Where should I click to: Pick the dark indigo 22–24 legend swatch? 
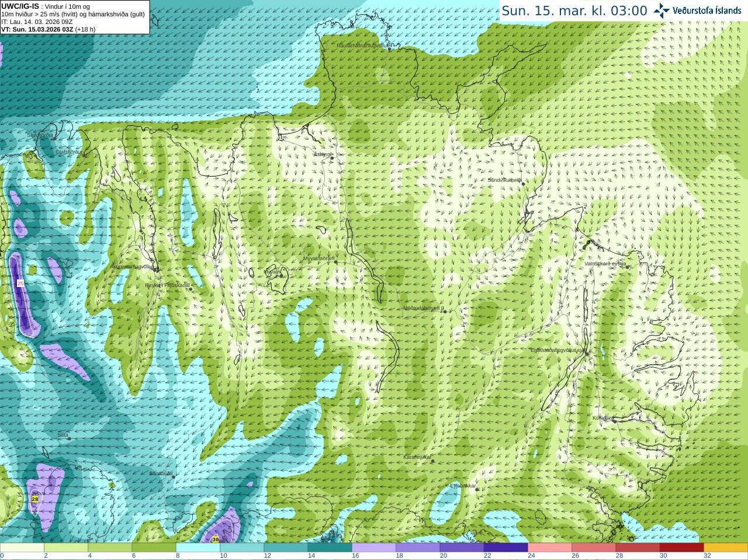point(506,548)
